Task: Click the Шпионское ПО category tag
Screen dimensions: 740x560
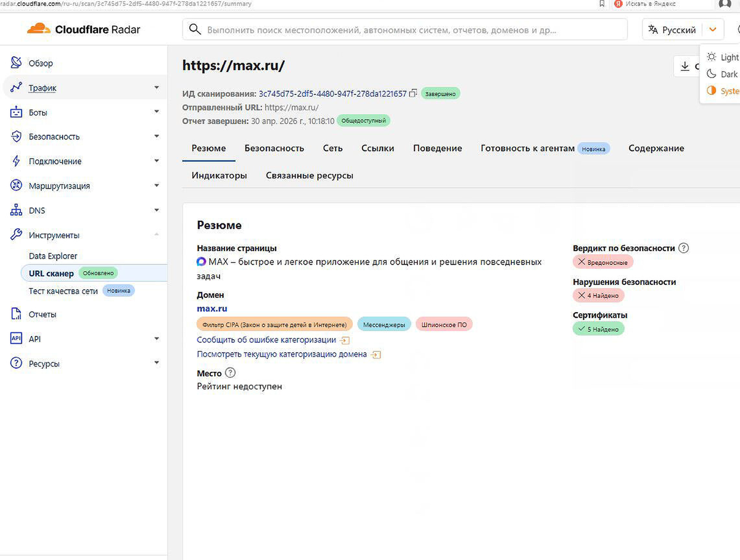Action: click(444, 324)
